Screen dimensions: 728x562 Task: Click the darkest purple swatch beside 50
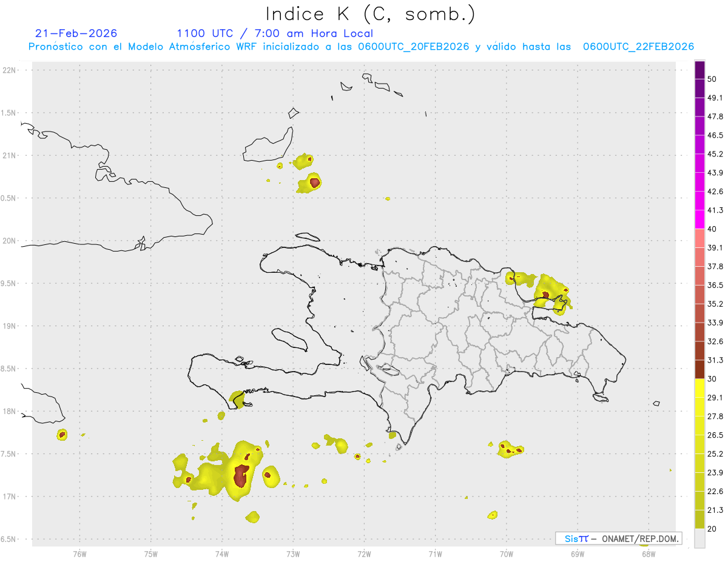699,70
